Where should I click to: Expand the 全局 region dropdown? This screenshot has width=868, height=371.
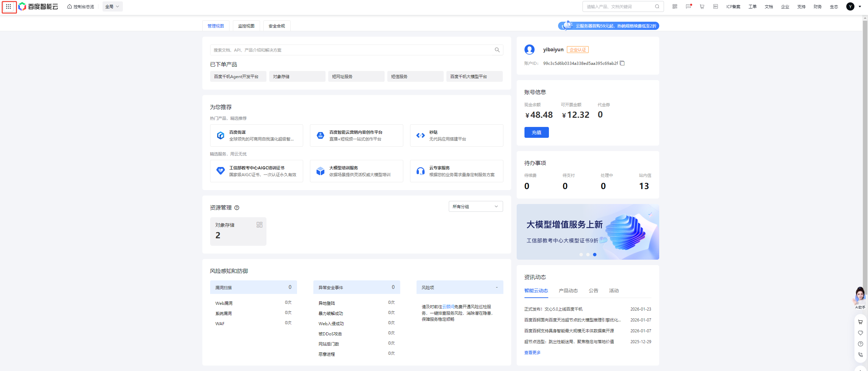pyautogui.click(x=112, y=7)
